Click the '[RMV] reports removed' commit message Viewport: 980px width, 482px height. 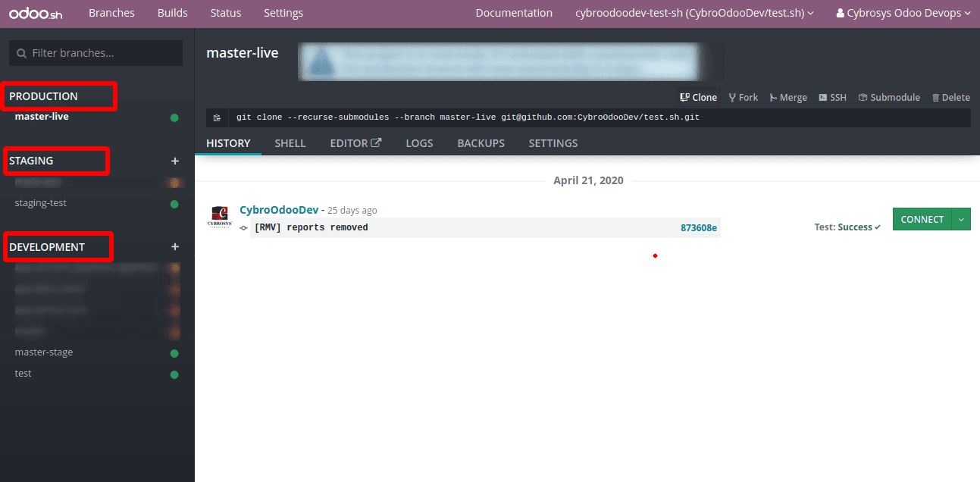[x=311, y=227]
